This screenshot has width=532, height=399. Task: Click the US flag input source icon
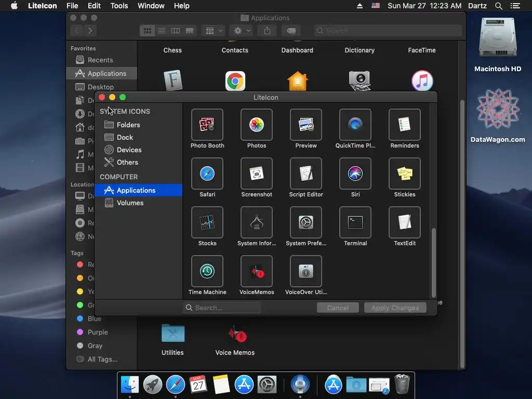click(x=375, y=6)
